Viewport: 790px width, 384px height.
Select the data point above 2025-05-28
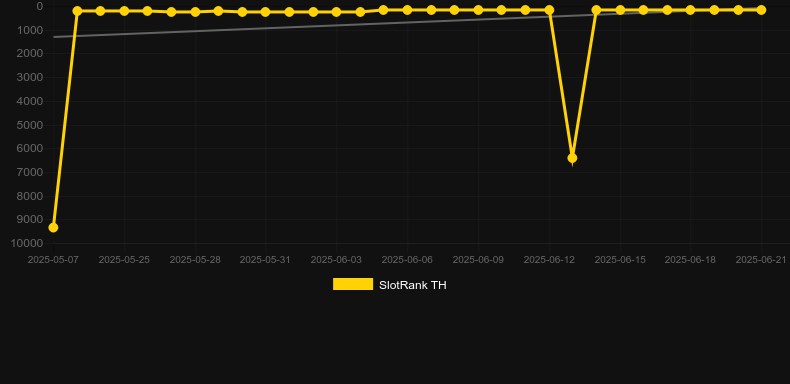point(195,12)
